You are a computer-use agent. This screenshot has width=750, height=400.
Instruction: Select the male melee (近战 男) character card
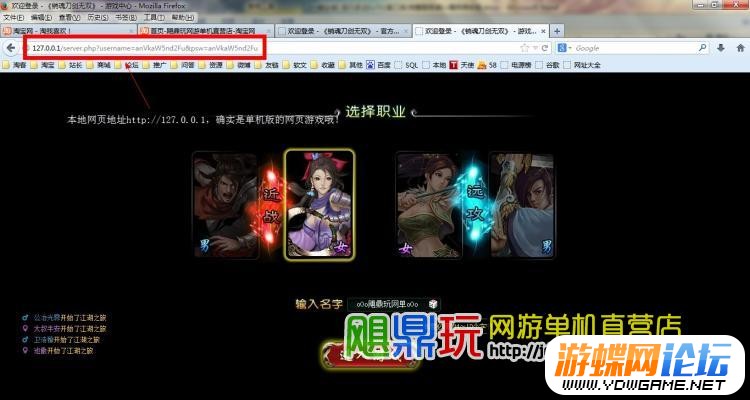(x=226, y=205)
